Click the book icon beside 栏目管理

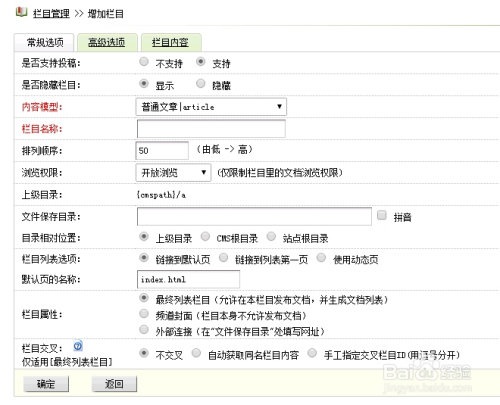tap(22, 12)
